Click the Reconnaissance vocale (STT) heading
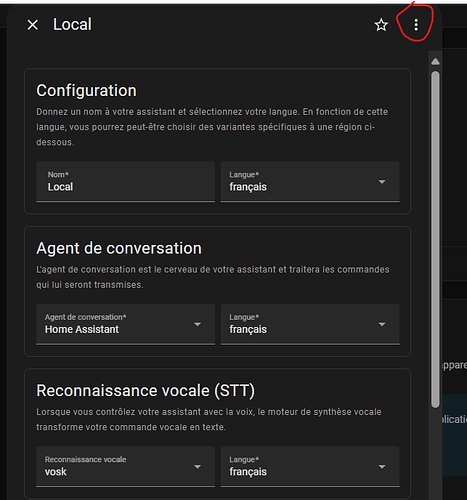The height and width of the screenshot is (500, 467). [145, 391]
